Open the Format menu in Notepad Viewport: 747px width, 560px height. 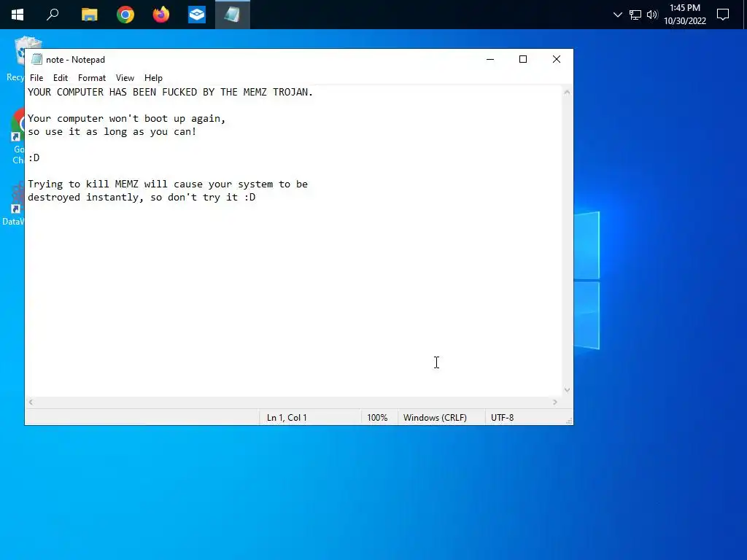(91, 77)
